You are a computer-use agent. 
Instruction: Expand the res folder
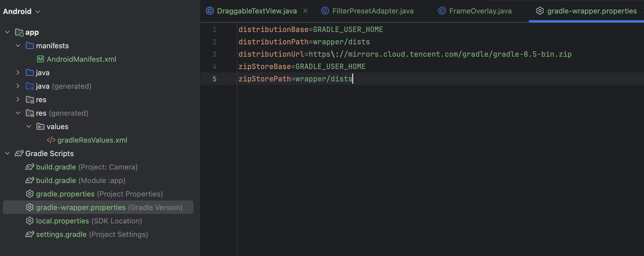tap(18, 100)
